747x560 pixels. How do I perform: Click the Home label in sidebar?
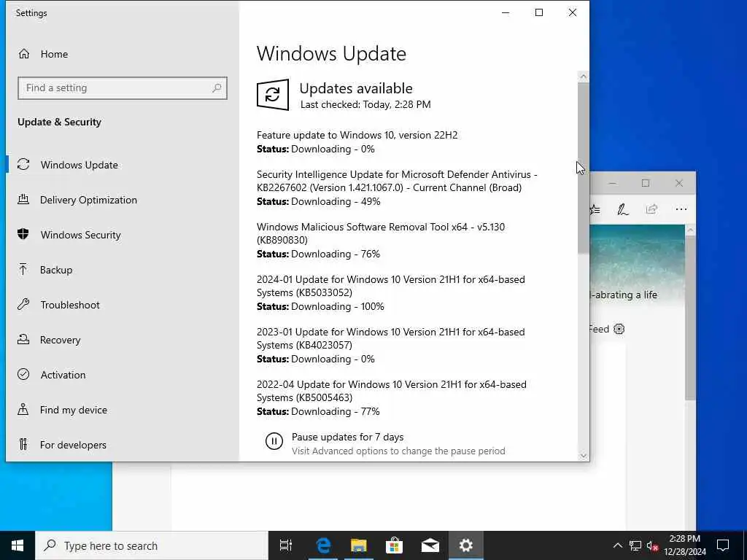(54, 54)
